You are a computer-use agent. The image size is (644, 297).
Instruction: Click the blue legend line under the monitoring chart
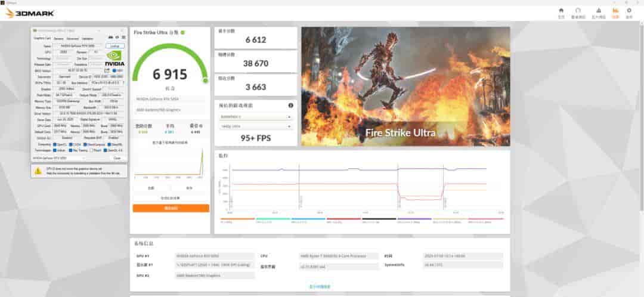pyautogui.click(x=308, y=219)
